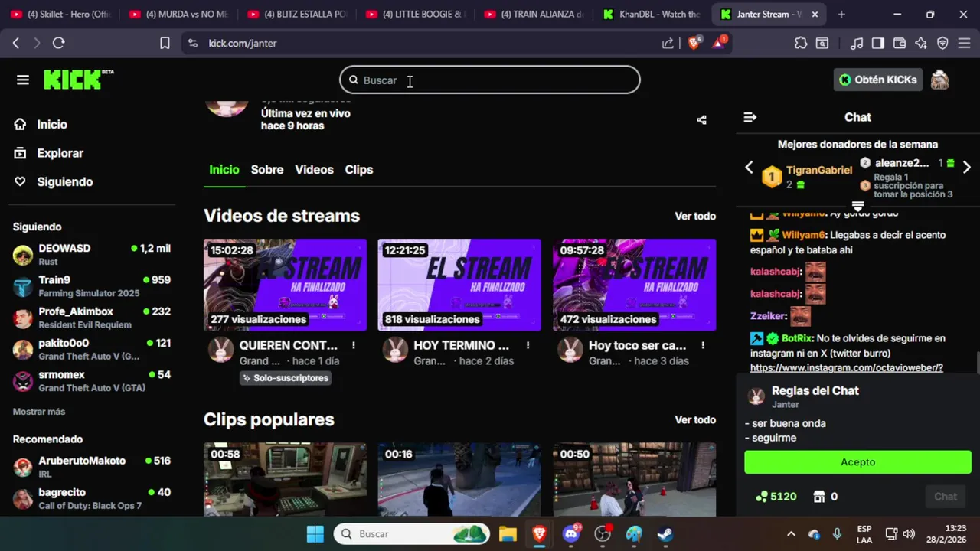Viewport: 980px width, 551px height.
Task: Click the Obtén KICKs button
Action: tap(878, 80)
